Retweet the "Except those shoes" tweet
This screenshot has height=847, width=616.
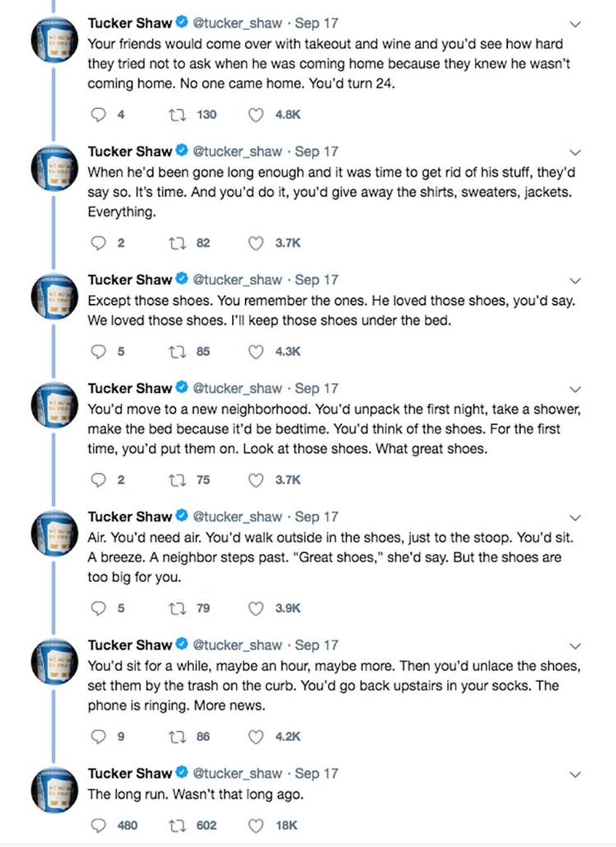click(177, 352)
